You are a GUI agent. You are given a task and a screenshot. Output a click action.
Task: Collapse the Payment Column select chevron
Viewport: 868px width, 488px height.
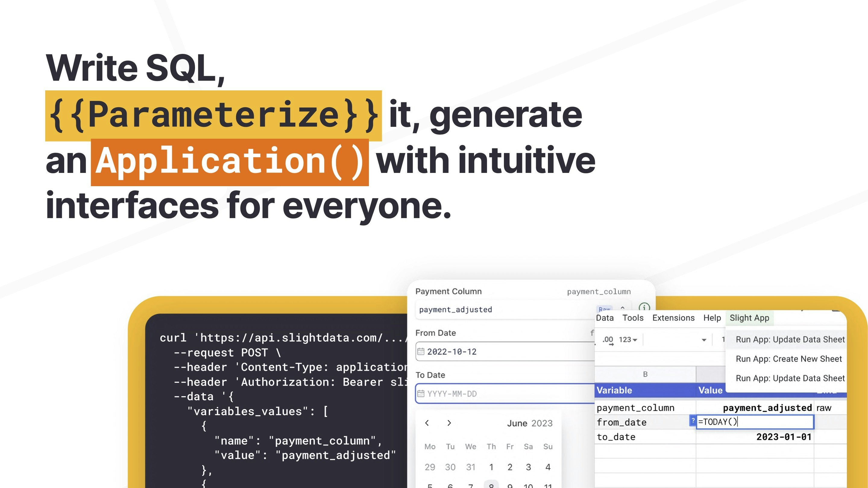pos(623,308)
